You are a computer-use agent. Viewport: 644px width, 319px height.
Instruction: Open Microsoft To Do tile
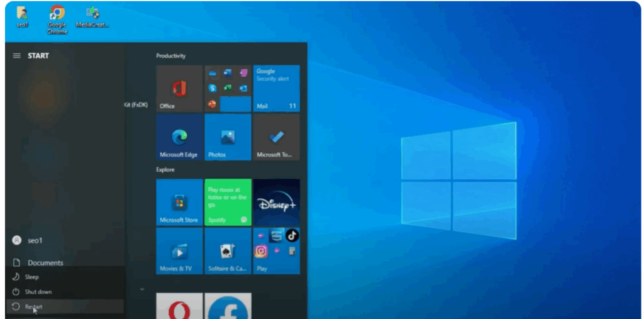point(277,137)
